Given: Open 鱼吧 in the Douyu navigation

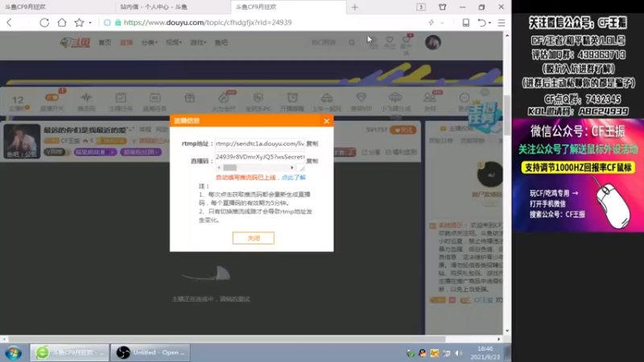Looking at the screenshot, I should [x=221, y=43].
